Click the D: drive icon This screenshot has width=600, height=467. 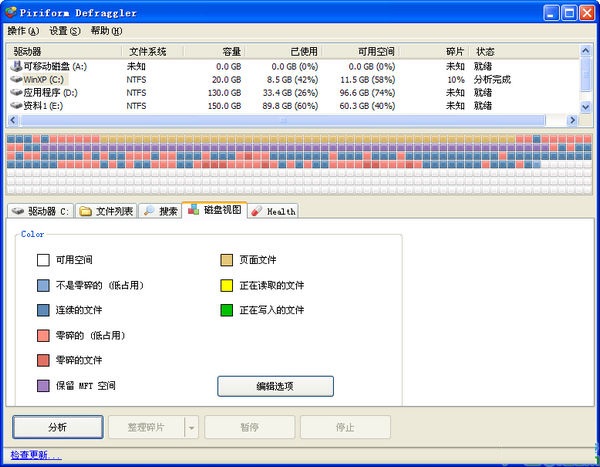point(16,92)
